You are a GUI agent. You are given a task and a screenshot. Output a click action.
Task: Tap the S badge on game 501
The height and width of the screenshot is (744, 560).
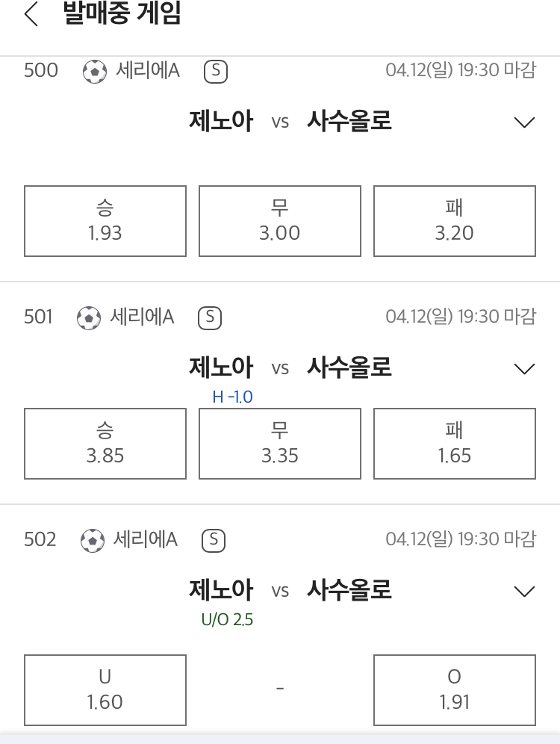(x=210, y=318)
